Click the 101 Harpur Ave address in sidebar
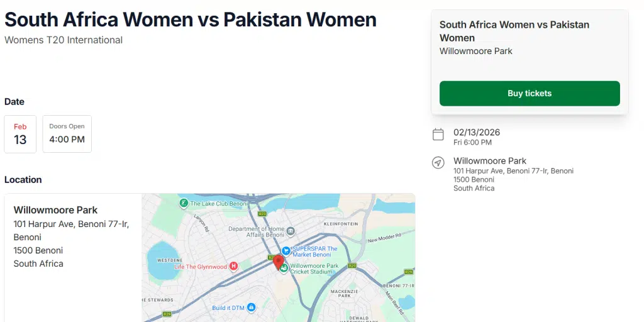Viewport: 644px width, 322px height. click(513, 171)
